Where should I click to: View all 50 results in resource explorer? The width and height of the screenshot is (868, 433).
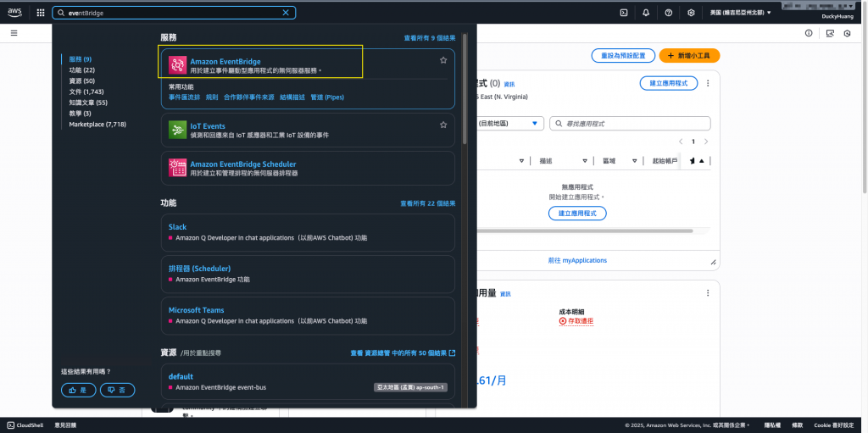point(403,353)
